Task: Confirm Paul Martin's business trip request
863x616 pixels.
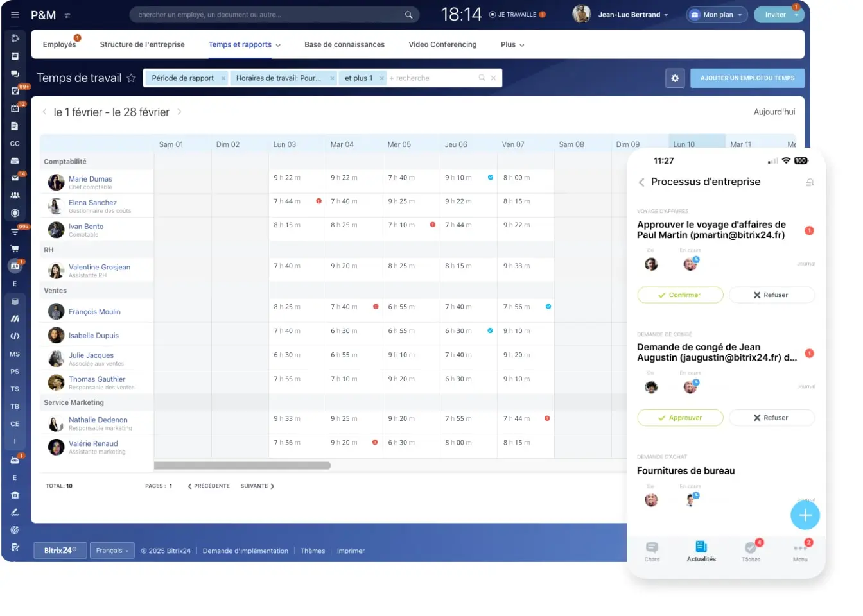Action: 680,295
